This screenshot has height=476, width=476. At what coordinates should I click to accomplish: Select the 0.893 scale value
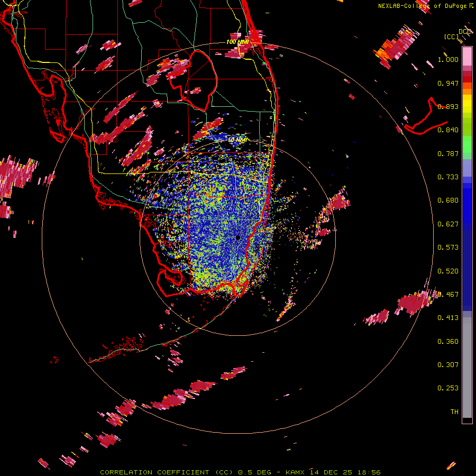click(448, 106)
